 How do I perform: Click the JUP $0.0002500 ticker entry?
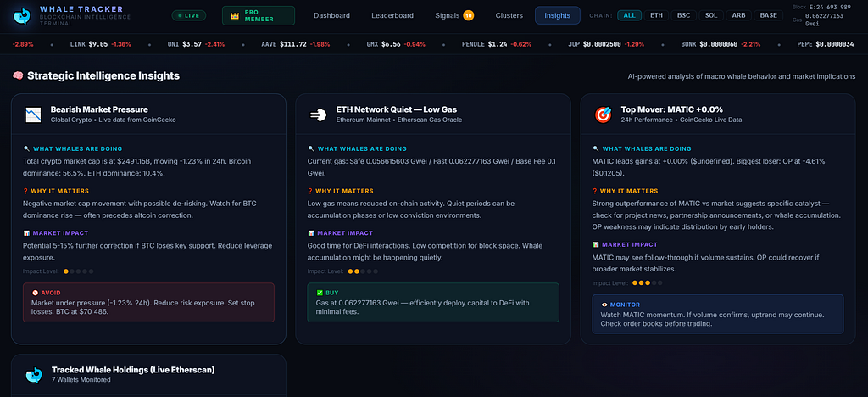pyautogui.click(x=606, y=44)
